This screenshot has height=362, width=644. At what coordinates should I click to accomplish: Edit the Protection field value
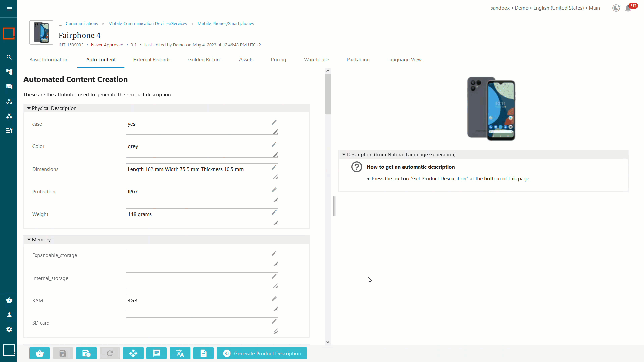(x=274, y=190)
